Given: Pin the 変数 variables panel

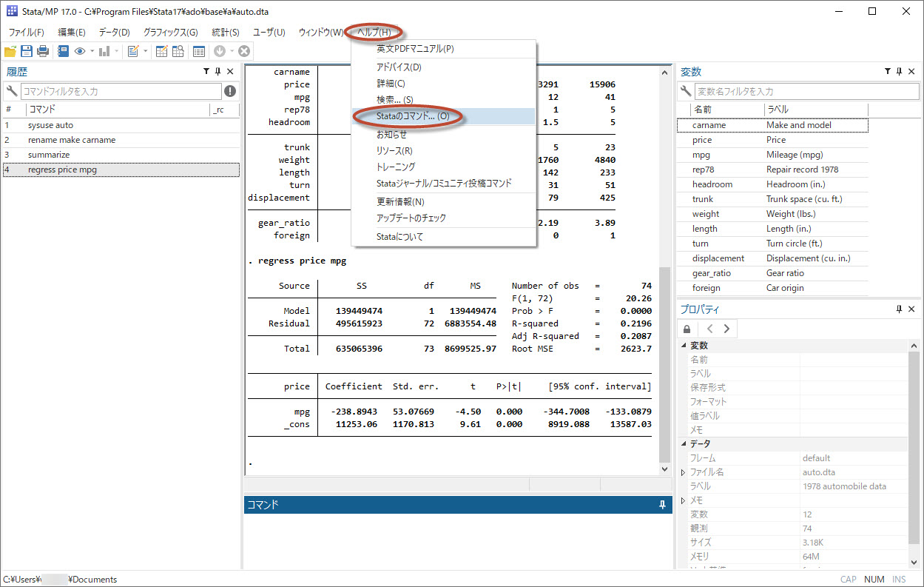Looking at the screenshot, I should pyautogui.click(x=900, y=72).
